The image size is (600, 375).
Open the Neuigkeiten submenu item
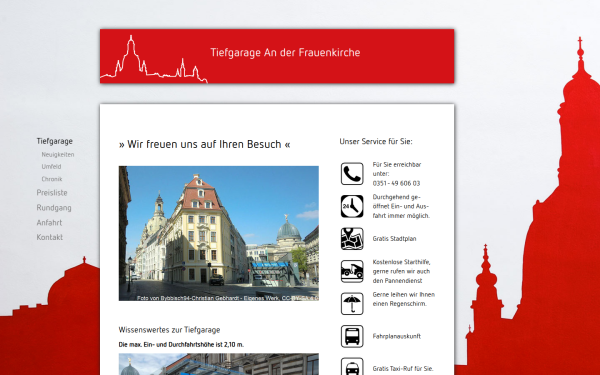click(58, 155)
